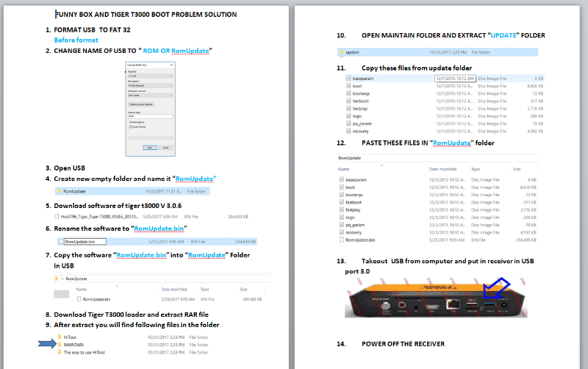Click the document title 'FUNNY BOX AND TIGER T3000'
Image resolution: width=588 pixels, height=369 pixels.
coord(146,14)
